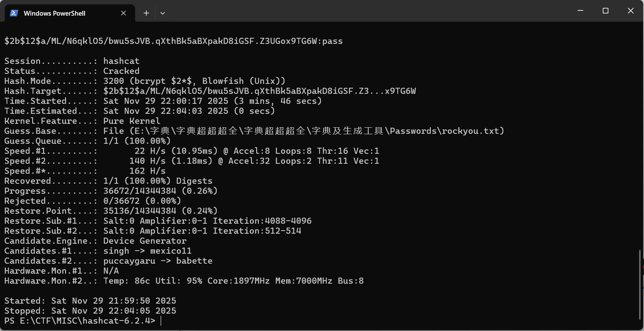
Task: Open a new tab with the plus button
Action: pyautogui.click(x=146, y=13)
